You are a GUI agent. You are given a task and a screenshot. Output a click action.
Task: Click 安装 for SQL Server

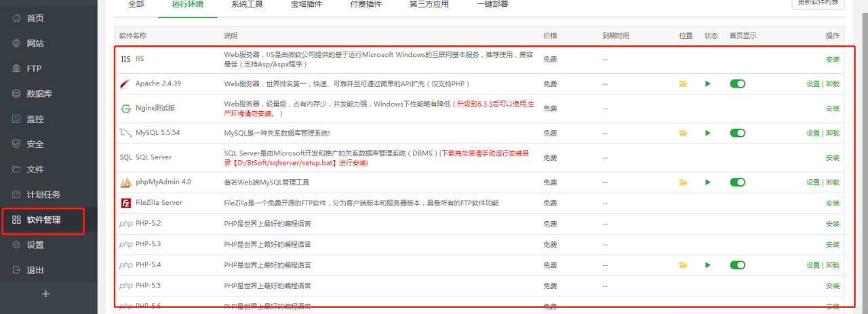833,158
